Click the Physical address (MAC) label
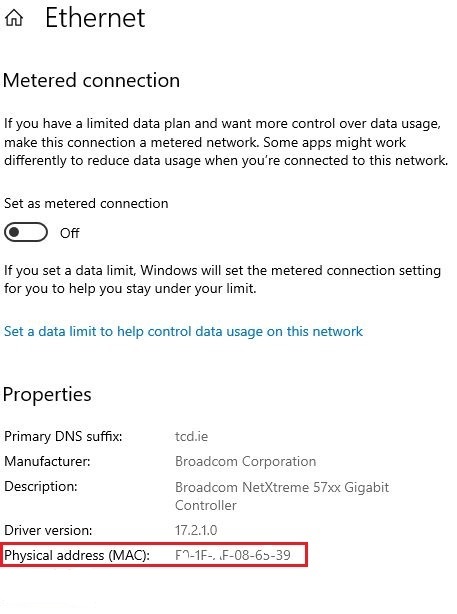The width and height of the screenshot is (457, 614). [77, 555]
